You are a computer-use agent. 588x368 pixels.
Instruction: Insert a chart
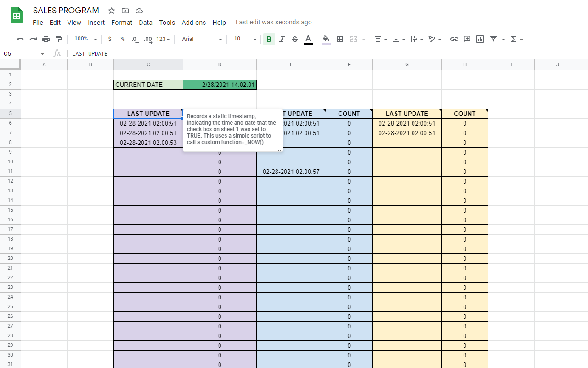tap(480, 39)
